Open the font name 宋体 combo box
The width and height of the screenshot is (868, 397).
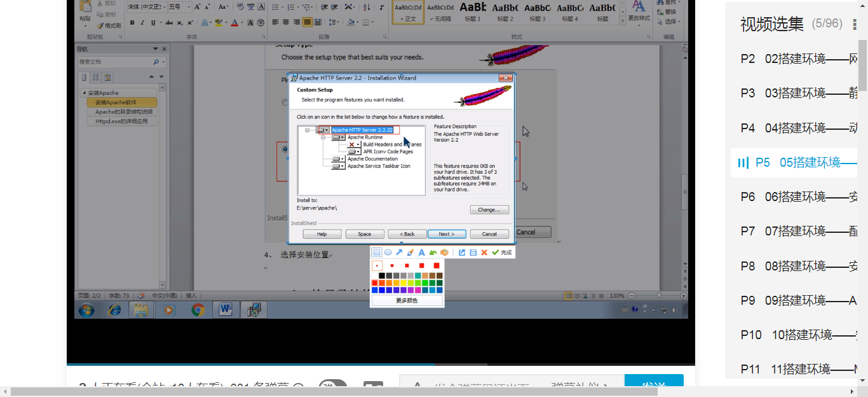[x=147, y=7]
